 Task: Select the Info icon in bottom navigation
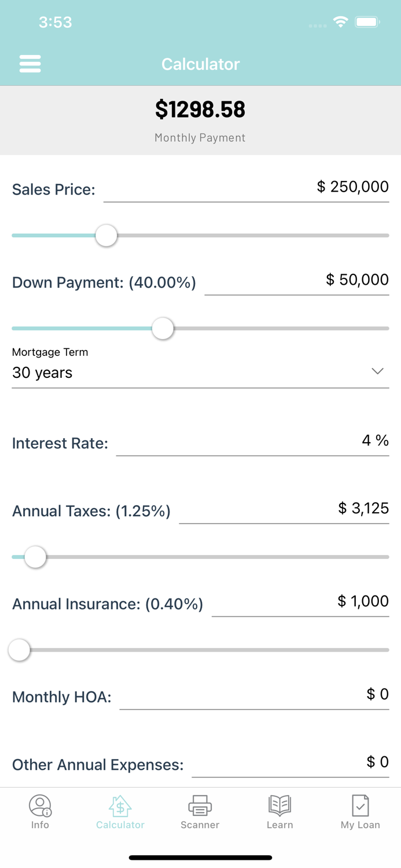tap(40, 804)
